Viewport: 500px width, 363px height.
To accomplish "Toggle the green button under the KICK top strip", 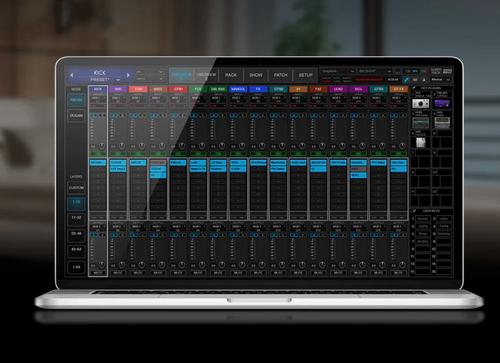I will (x=98, y=154).
